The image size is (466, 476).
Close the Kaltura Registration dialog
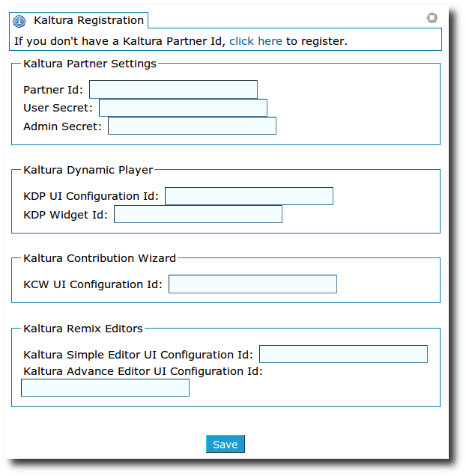(x=432, y=18)
